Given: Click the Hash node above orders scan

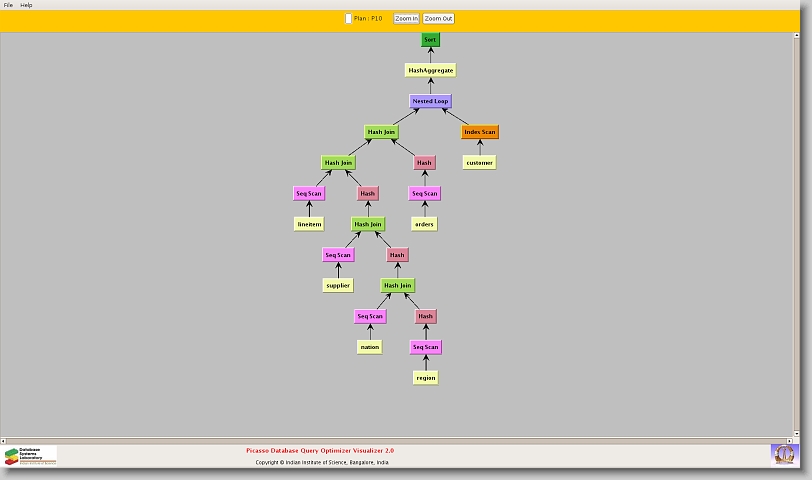Looking at the screenshot, I should (424, 163).
